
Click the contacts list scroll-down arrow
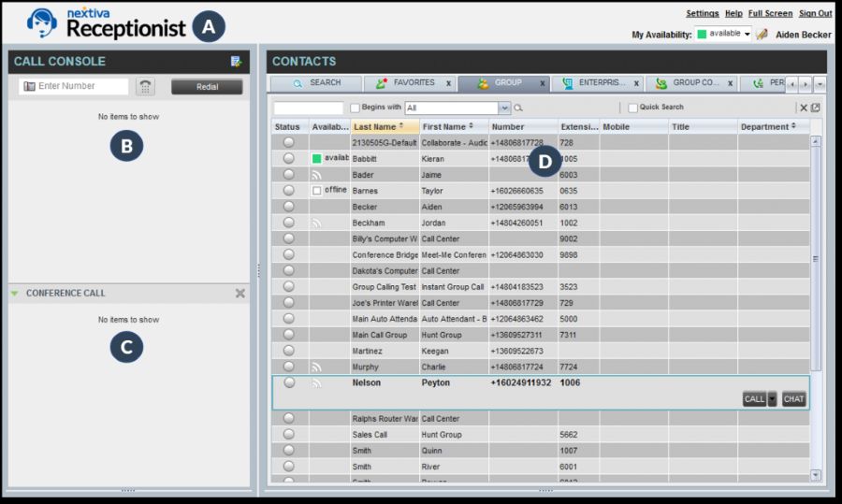tap(816, 475)
